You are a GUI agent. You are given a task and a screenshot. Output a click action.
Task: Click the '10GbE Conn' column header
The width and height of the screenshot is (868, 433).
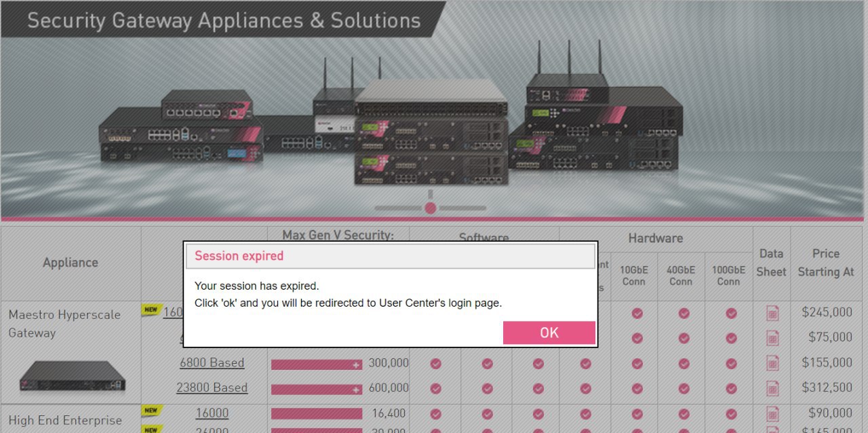click(x=634, y=275)
